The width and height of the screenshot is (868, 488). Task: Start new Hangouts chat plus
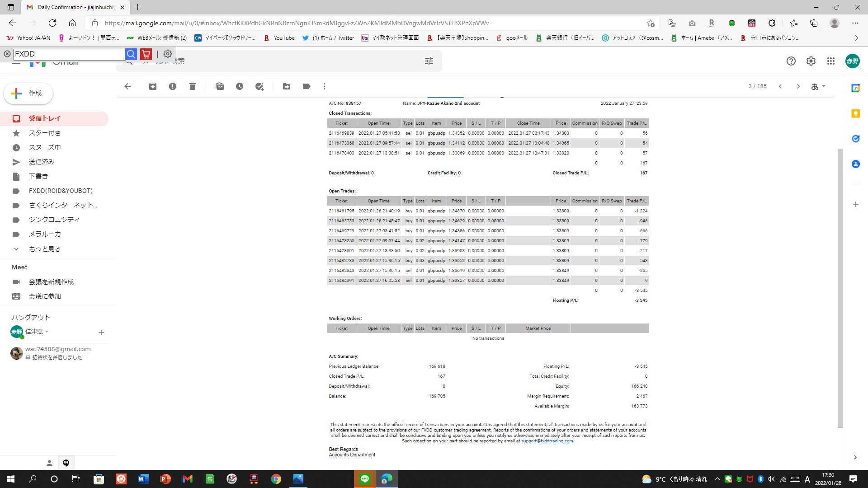point(101,333)
